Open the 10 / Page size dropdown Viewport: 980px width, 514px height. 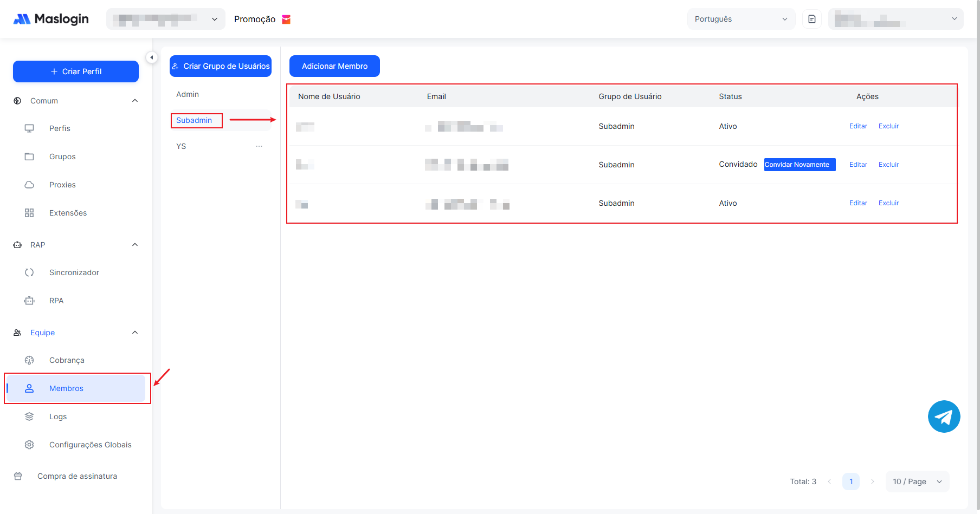pos(917,482)
